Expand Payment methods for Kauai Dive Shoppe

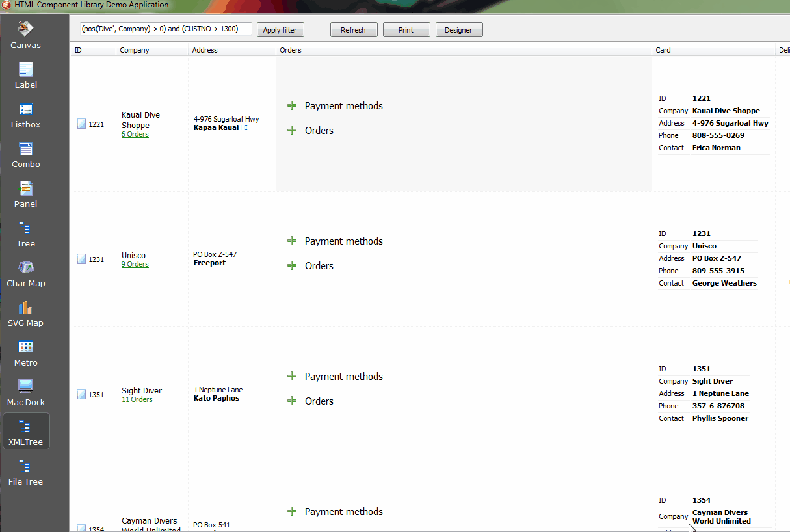(292, 105)
